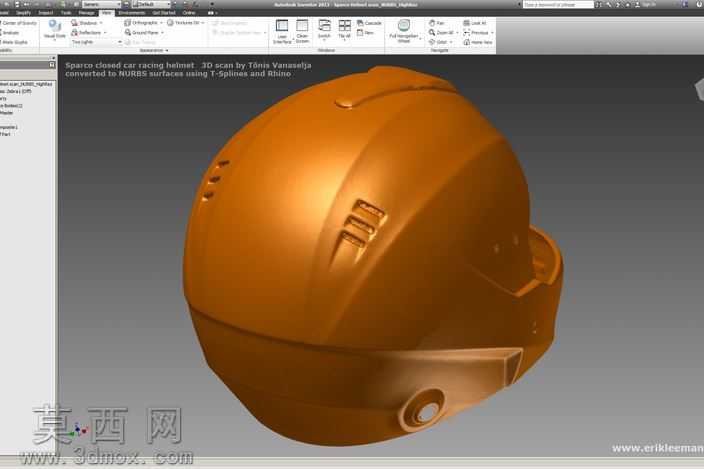The height and width of the screenshot is (469, 704).
Task: Click Cascade windows
Action: coord(369,23)
